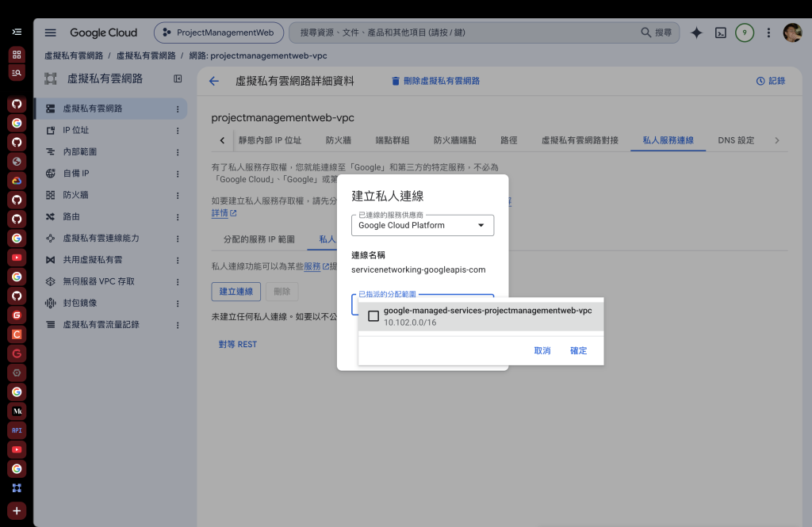Open kebab menu for 封包鏡像 row
Image resolution: width=812 pixels, height=527 pixels.
(x=178, y=304)
